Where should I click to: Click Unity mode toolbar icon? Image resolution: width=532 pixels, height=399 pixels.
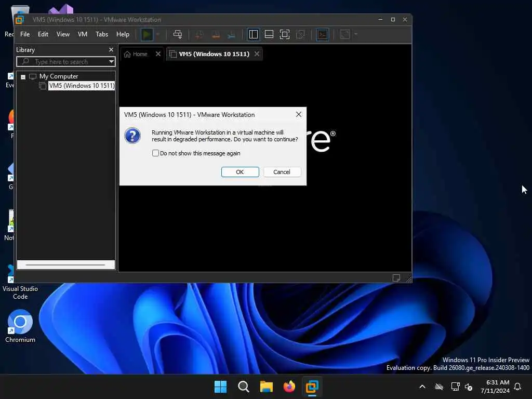(x=300, y=34)
